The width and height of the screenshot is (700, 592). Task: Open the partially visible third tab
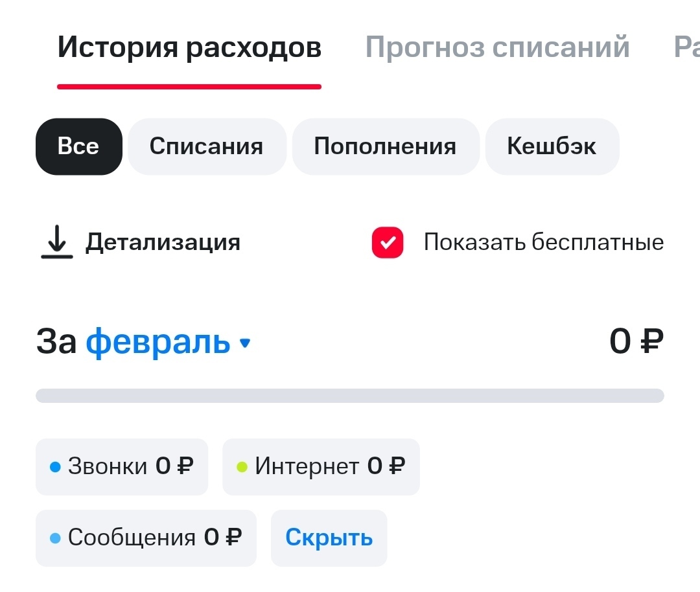686,47
